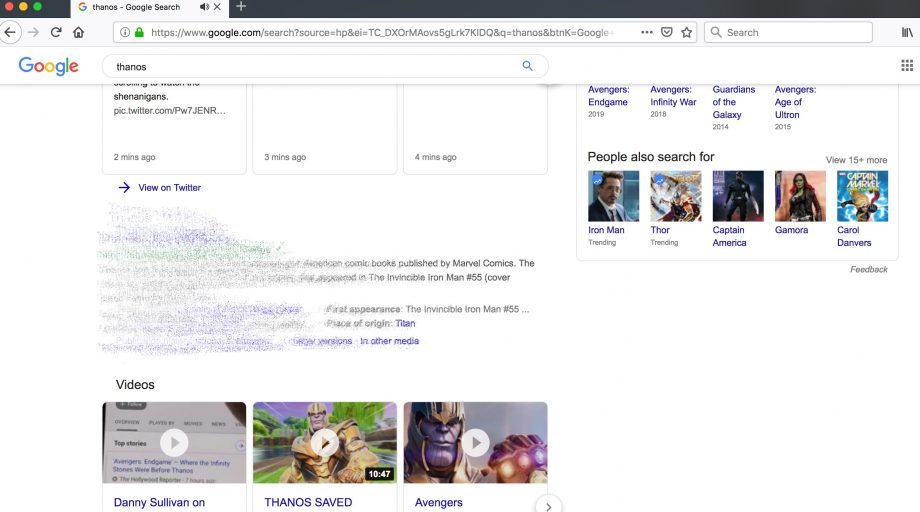Submit search with blue magnifier icon
This screenshot has width=920, height=512.
pos(527,66)
